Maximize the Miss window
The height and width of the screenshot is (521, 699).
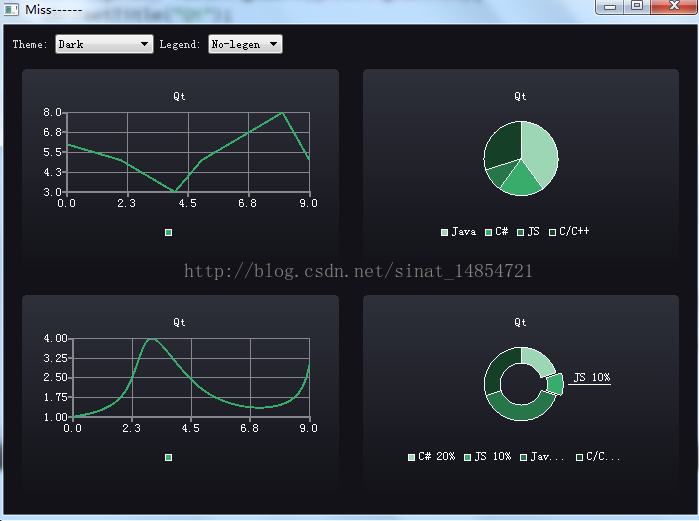pos(637,6)
